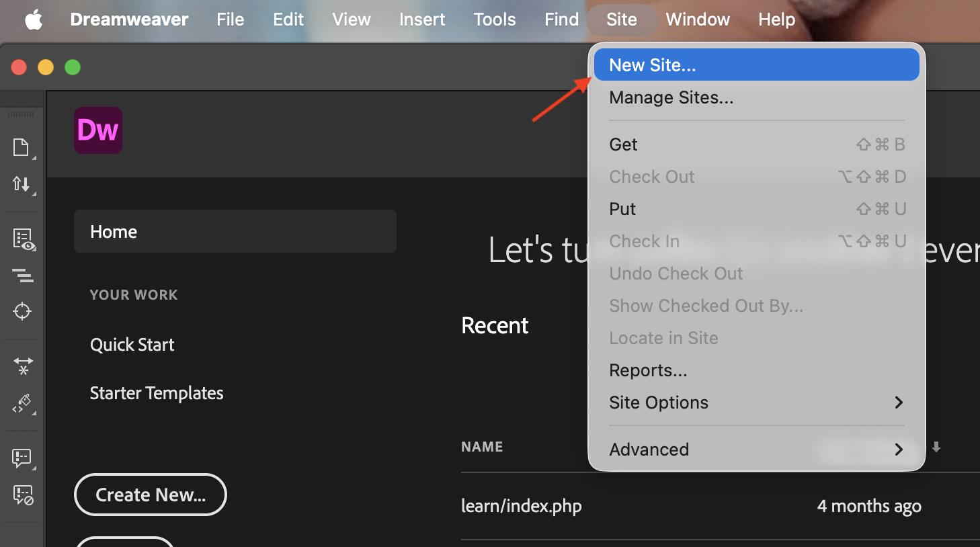Viewport: 980px width, 547px height.
Task: Click the sort arrow in the Recent header
Action: pos(936,447)
